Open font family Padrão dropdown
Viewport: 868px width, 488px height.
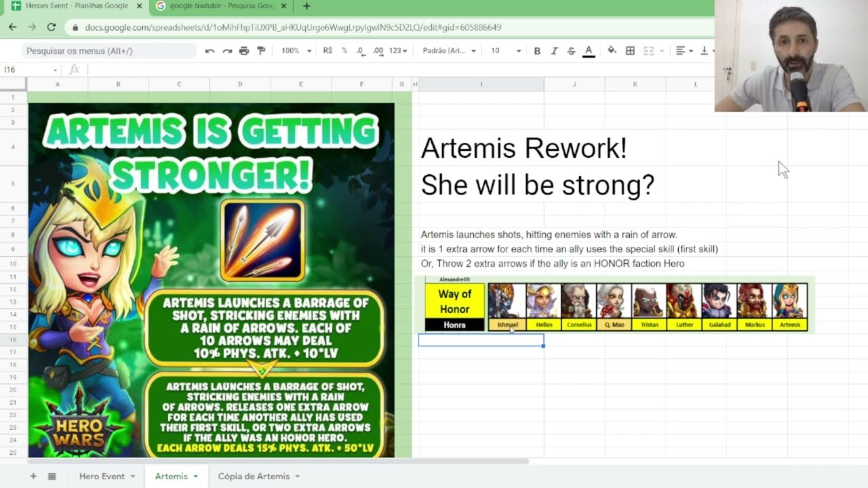(x=449, y=51)
